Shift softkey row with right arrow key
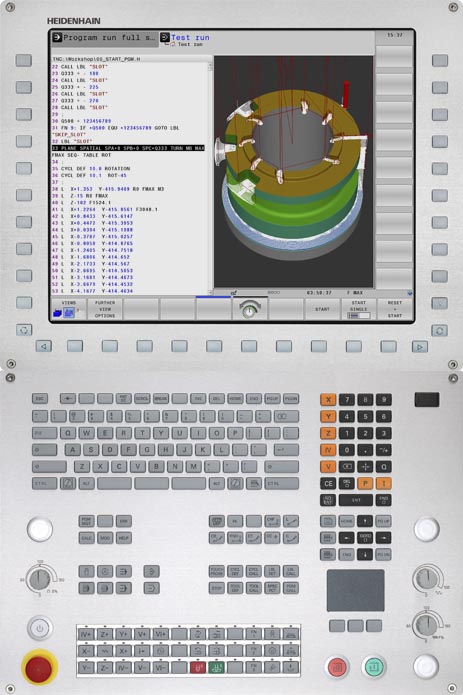Image resolution: width=463 pixels, height=695 pixels. point(420,346)
